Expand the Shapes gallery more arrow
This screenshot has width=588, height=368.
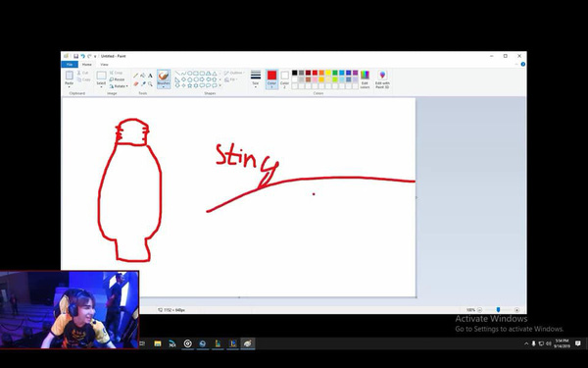pyautogui.click(x=220, y=85)
